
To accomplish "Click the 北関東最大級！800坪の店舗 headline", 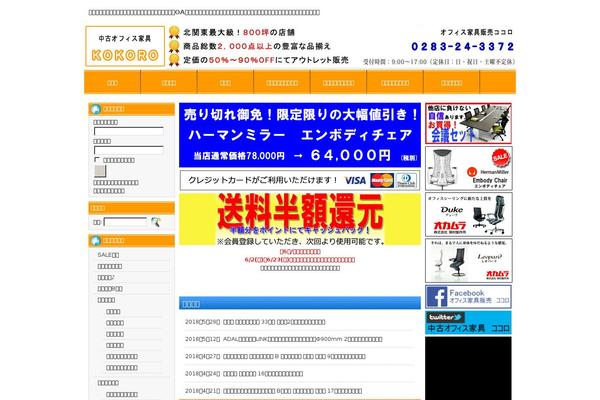I will coord(239,33).
